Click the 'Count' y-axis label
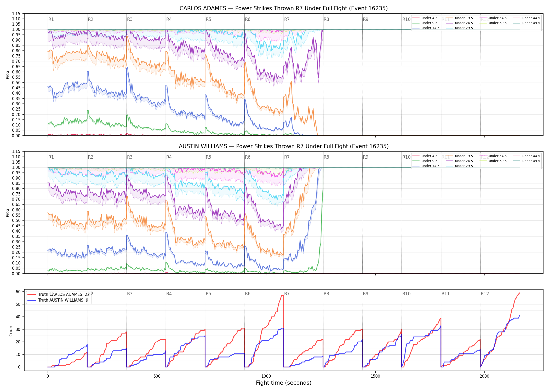 click(x=11, y=330)
